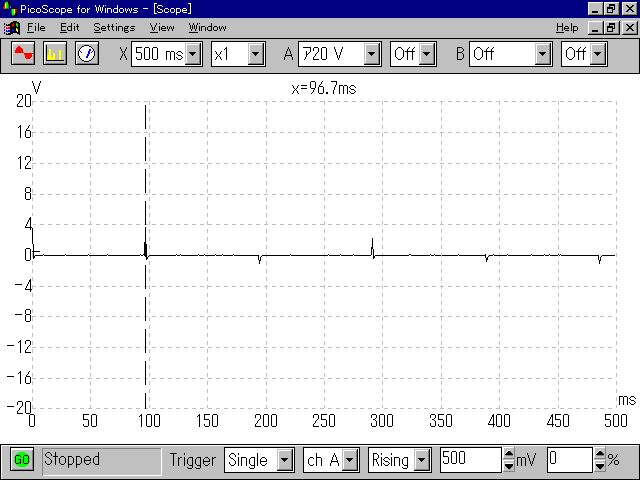Open the Help menu
The height and width of the screenshot is (480, 640).
(x=567, y=28)
